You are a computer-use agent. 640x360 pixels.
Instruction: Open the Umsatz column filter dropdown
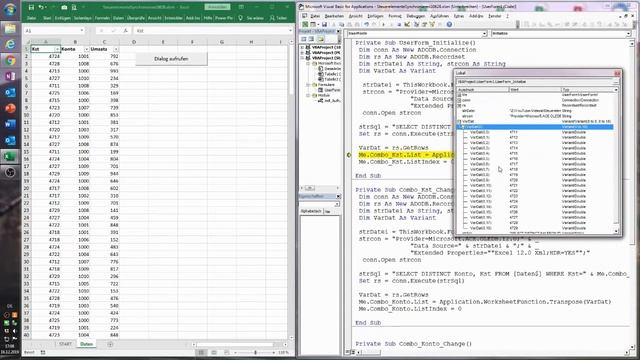click(x=116, y=49)
